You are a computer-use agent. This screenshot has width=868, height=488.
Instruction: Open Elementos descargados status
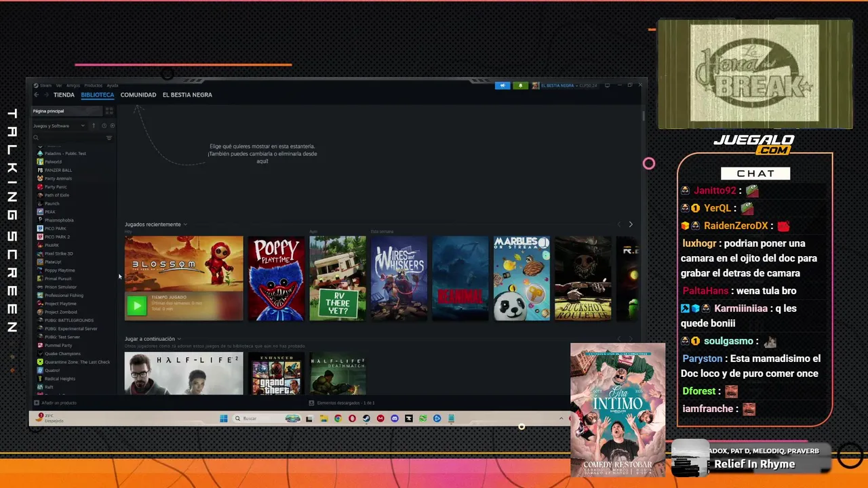346,403
